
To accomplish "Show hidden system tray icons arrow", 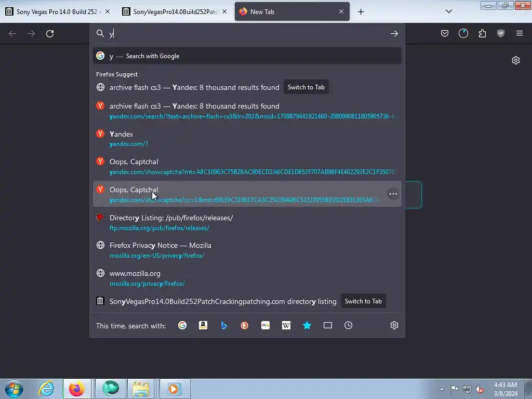I will pyautogui.click(x=442, y=389).
